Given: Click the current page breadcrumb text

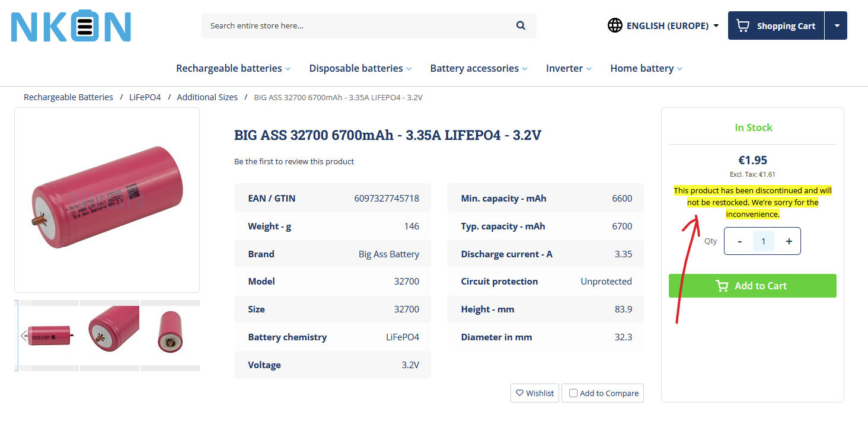Looking at the screenshot, I should pyautogui.click(x=338, y=97).
